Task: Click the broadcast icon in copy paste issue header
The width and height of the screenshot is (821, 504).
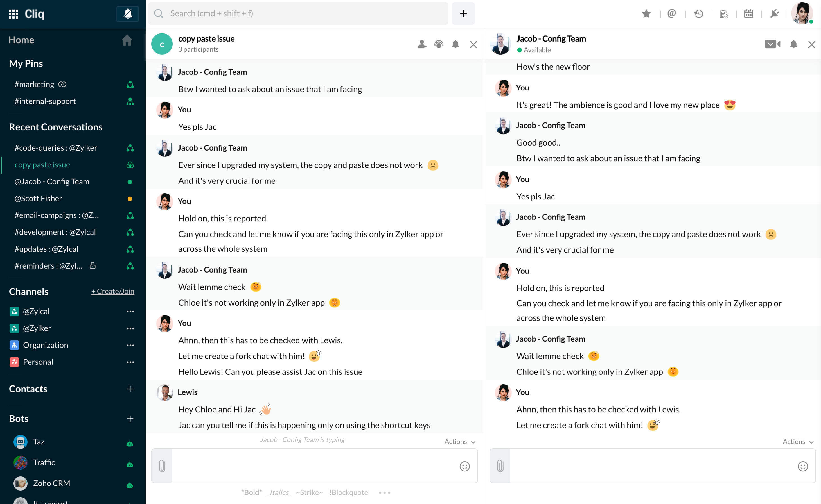Action: pyautogui.click(x=439, y=44)
